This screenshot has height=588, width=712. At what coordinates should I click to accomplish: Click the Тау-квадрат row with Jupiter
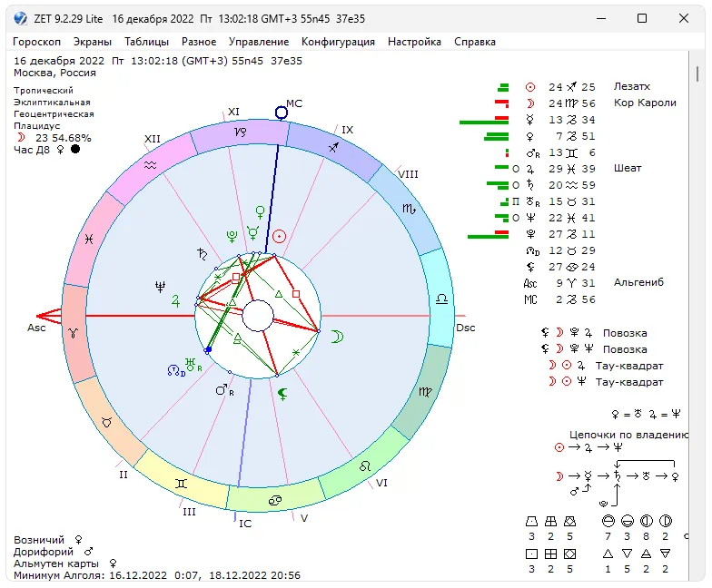tap(606, 366)
